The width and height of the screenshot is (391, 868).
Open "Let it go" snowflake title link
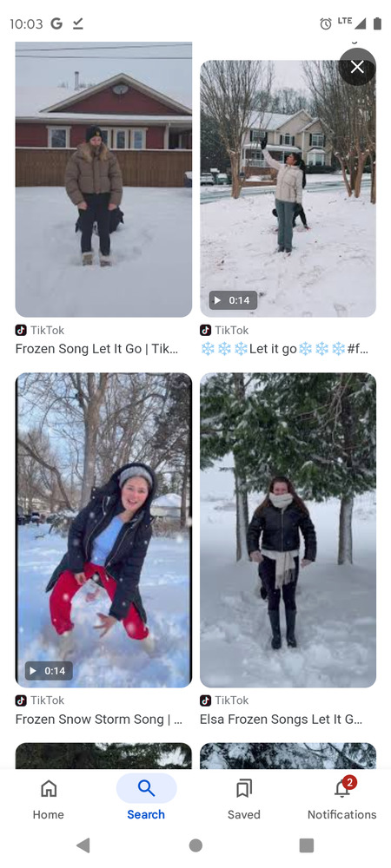[284, 349]
